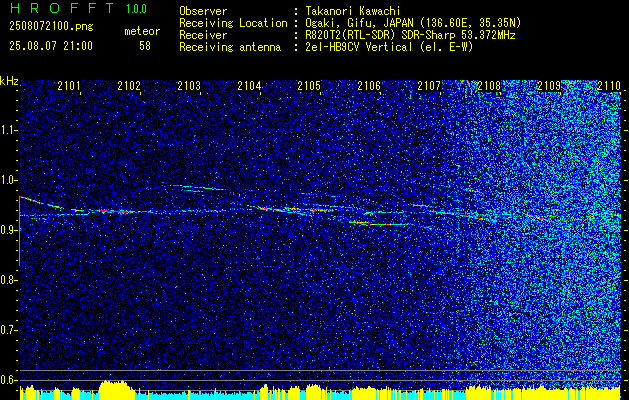Click the 2103 time marker
This screenshot has height=400, width=629.
[x=189, y=86]
